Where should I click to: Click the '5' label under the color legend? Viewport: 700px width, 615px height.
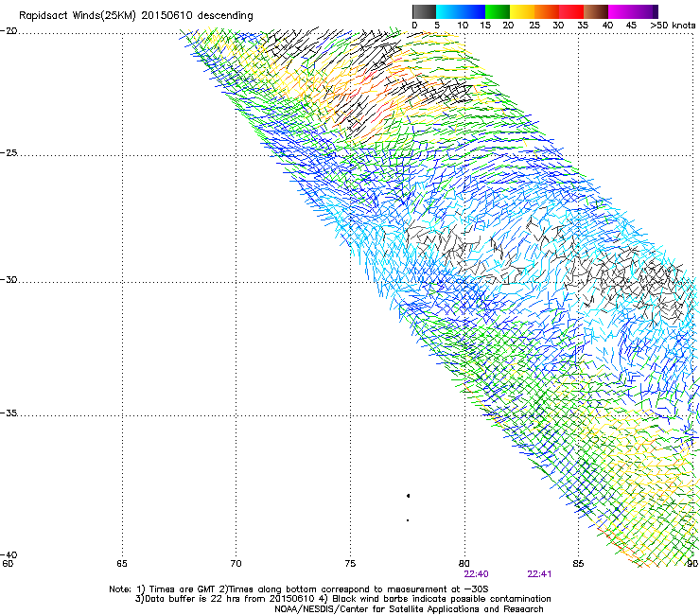point(437,26)
